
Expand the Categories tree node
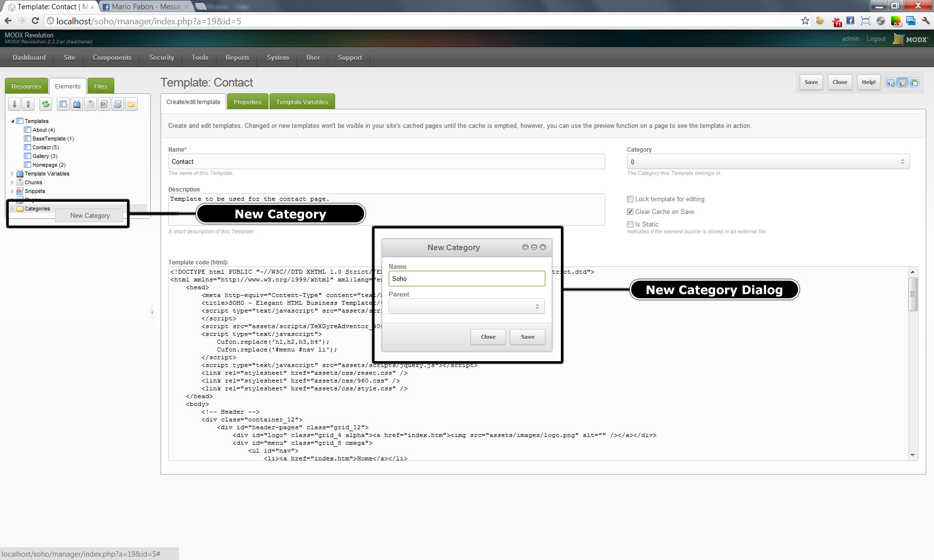tap(13, 209)
